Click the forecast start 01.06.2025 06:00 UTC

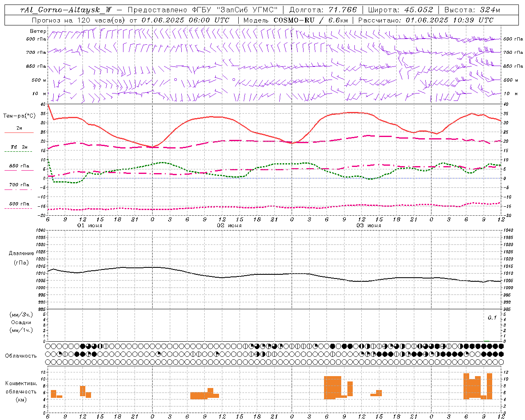tap(185, 20)
